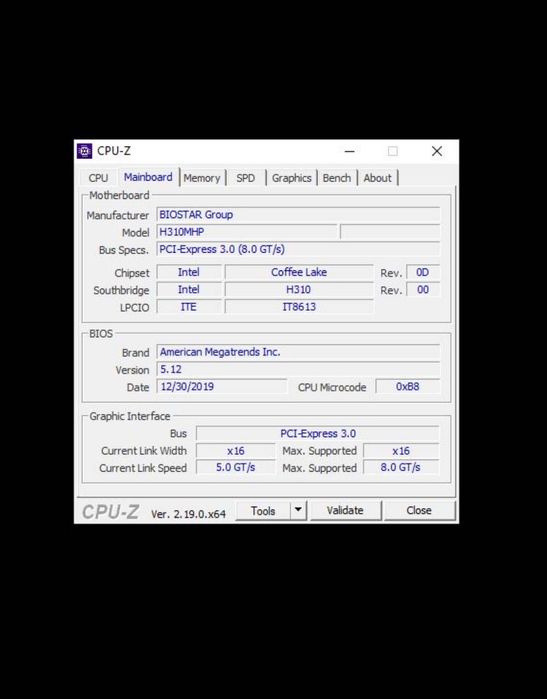Viewport: 547px width, 699px height.
Task: Click the Close button at bottom
Action: click(x=419, y=511)
